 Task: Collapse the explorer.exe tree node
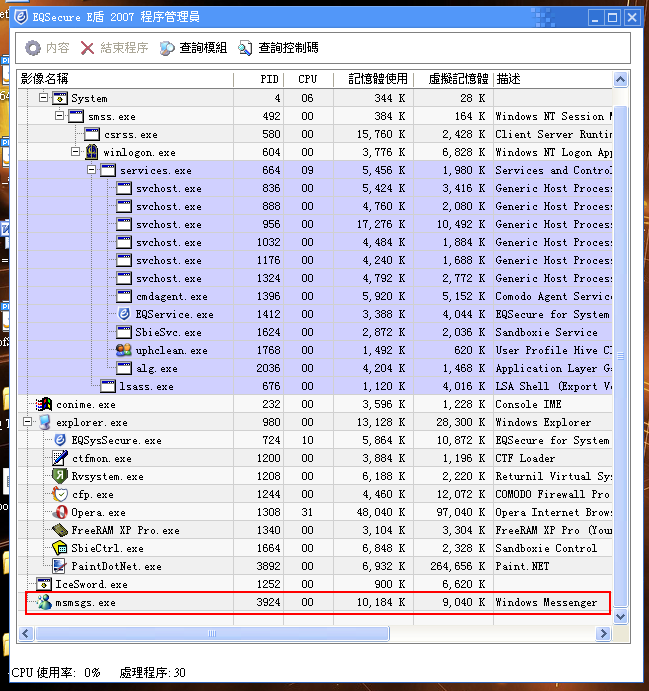tap(28, 422)
